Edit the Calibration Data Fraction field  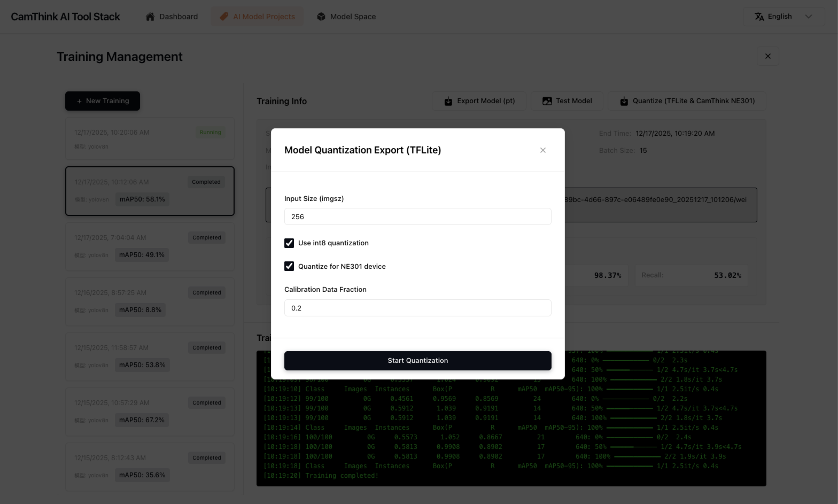(417, 308)
